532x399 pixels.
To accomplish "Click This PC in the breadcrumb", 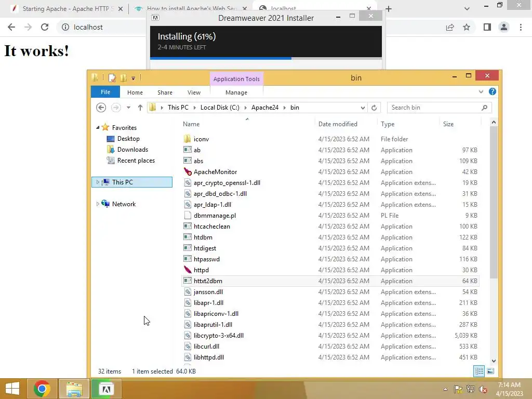I will (178, 107).
